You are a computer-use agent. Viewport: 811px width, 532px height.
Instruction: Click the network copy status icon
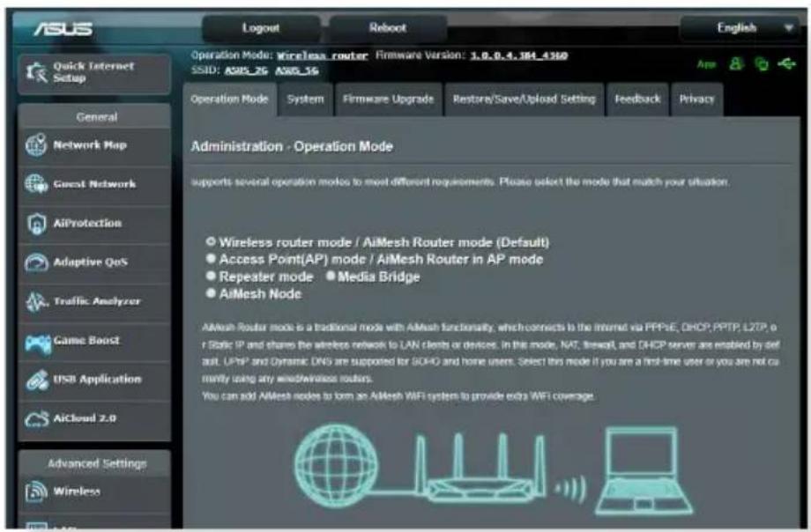pyautogui.click(x=762, y=64)
